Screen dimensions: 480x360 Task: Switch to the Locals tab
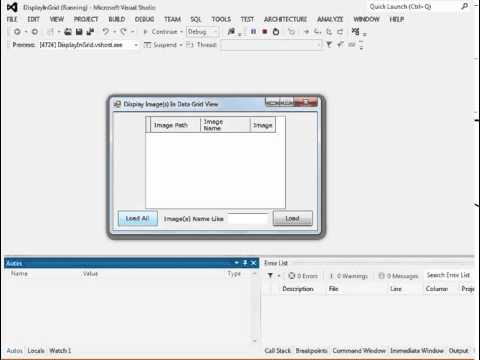(x=36, y=351)
